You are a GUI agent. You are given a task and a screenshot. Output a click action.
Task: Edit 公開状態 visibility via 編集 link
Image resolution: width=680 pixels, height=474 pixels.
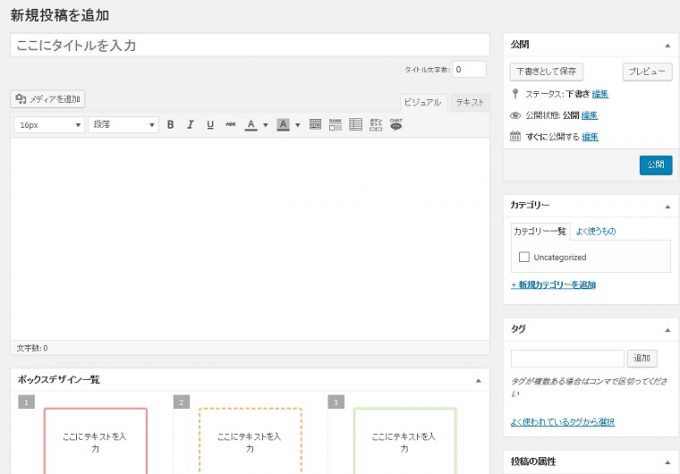point(589,115)
